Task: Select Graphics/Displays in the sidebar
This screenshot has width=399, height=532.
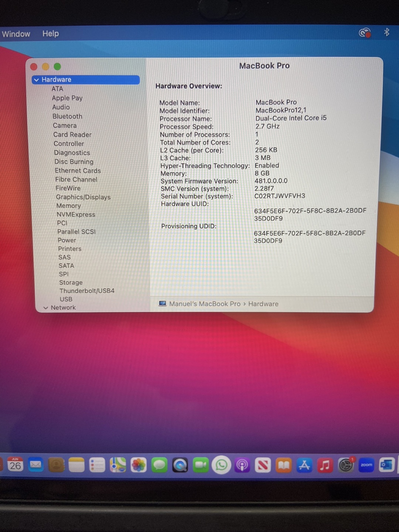Action: point(83,197)
